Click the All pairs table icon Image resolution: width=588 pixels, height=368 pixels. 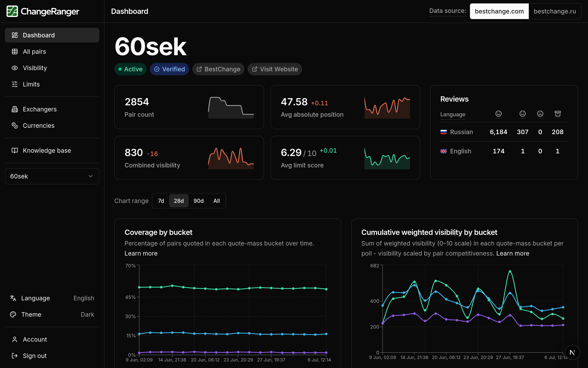pyautogui.click(x=14, y=52)
